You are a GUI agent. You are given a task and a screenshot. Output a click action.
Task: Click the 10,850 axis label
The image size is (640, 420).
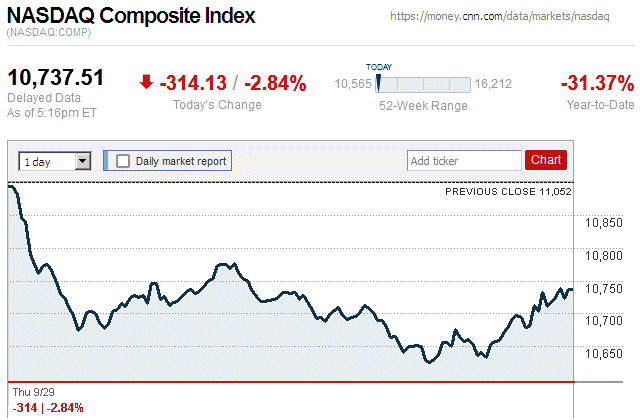pos(605,223)
